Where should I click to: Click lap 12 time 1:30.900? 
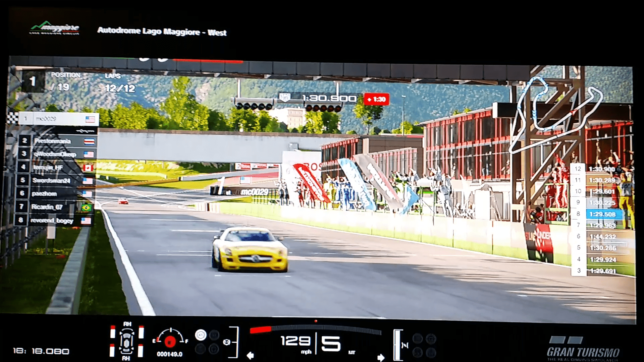pyautogui.click(x=602, y=169)
